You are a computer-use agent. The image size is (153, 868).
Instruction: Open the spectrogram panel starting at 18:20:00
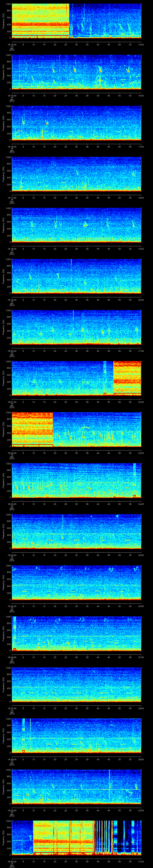[76, 327]
